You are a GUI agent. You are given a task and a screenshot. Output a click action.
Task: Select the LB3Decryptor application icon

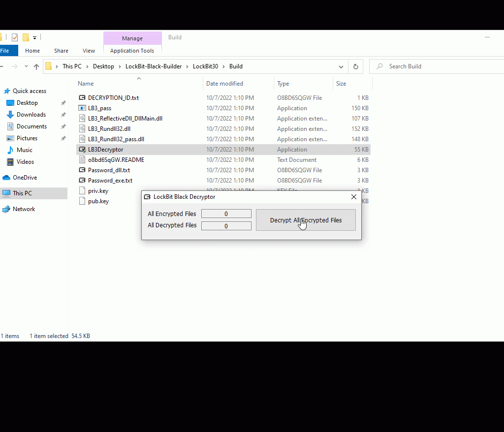coord(82,150)
